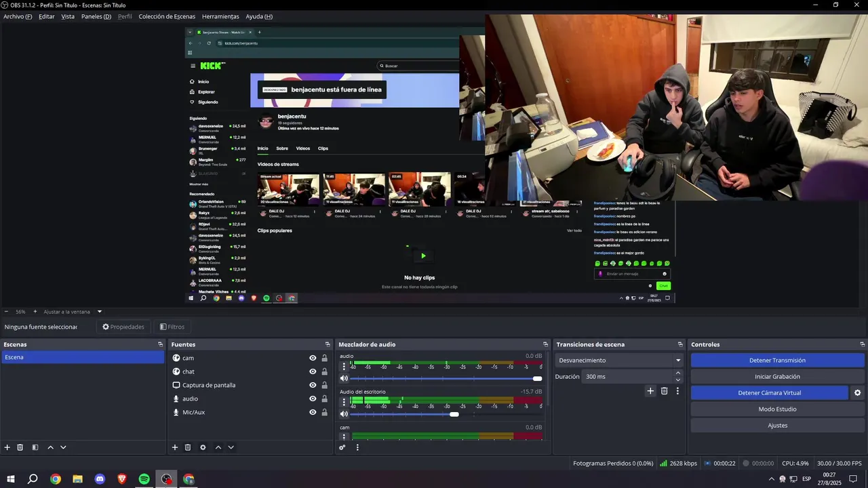Move scene up arrow in Escenas
Image resolution: width=868 pixels, height=488 pixels.
[x=50, y=447]
